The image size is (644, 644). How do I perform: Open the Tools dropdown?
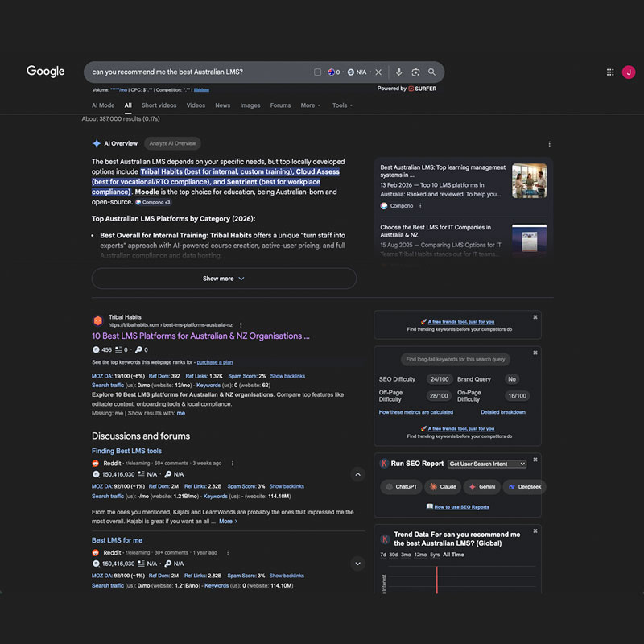point(342,105)
